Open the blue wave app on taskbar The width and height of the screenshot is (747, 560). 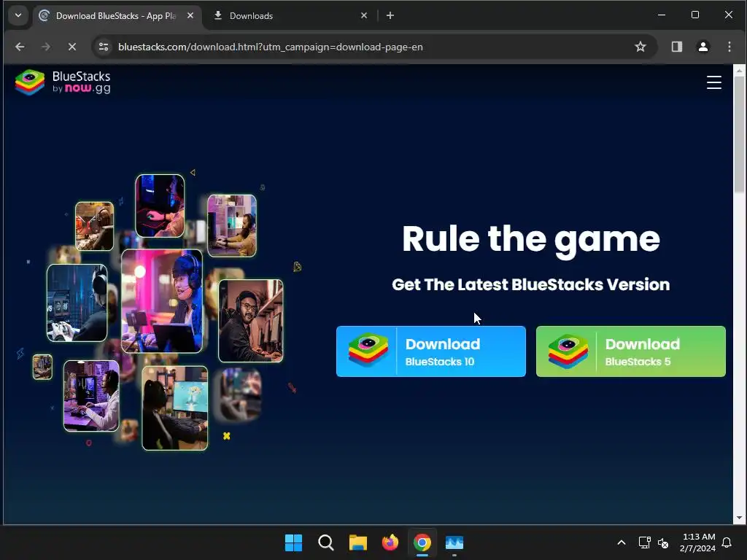[x=454, y=542]
